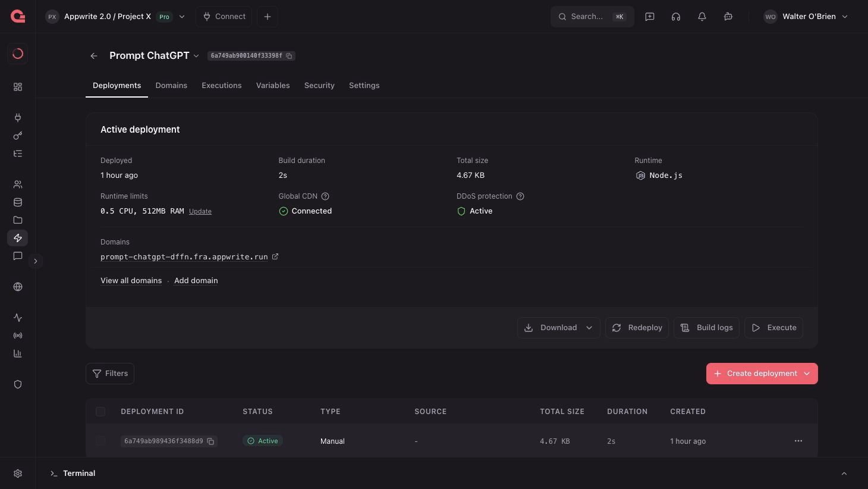Open the activity pulse icon in sidebar

click(x=18, y=318)
